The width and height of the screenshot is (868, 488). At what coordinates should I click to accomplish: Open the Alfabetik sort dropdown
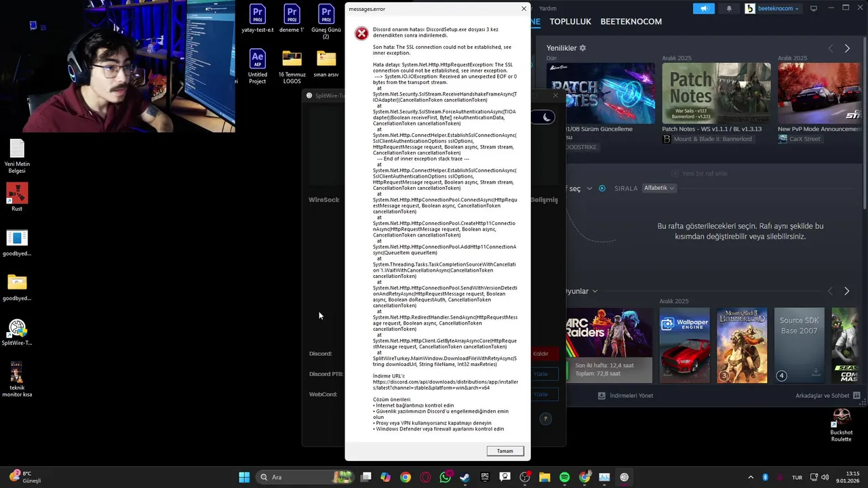tap(659, 188)
